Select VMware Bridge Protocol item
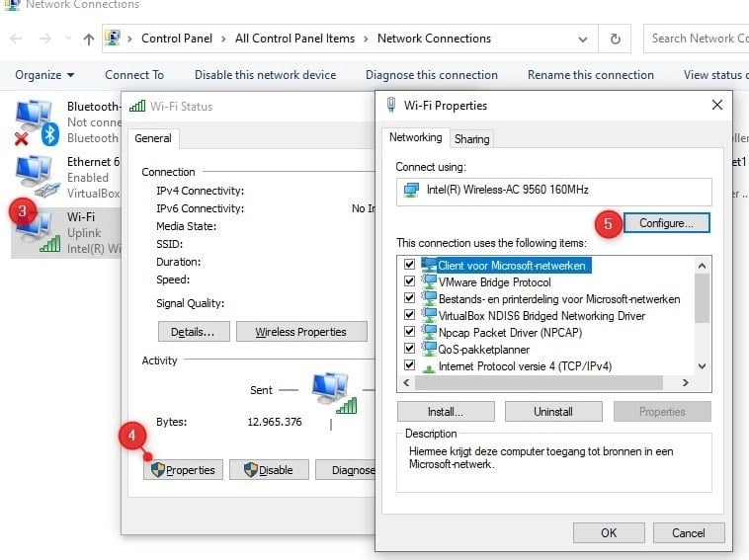This screenshot has height=560, width=749. [494, 282]
